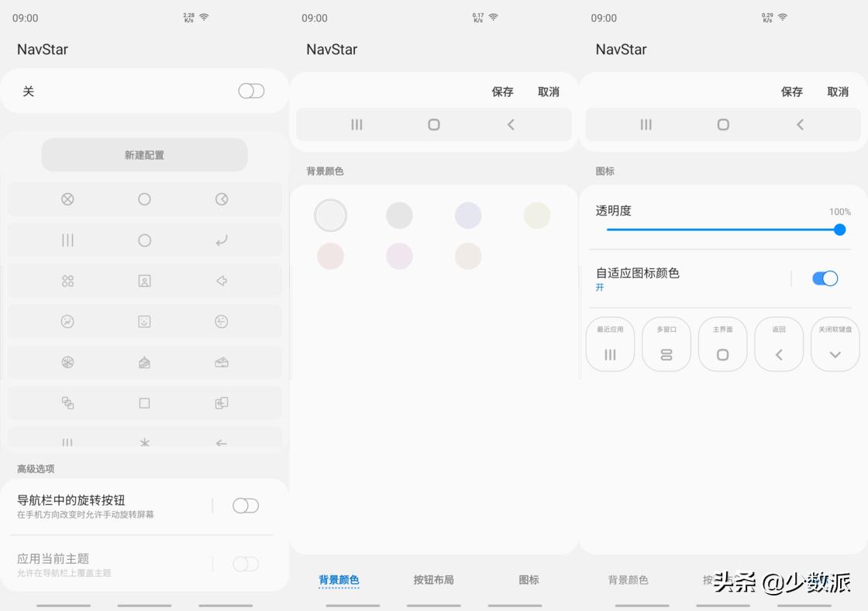This screenshot has height=611, width=868.
Task: Choose the crossed-circle button icon style
Action: pyautogui.click(x=67, y=198)
